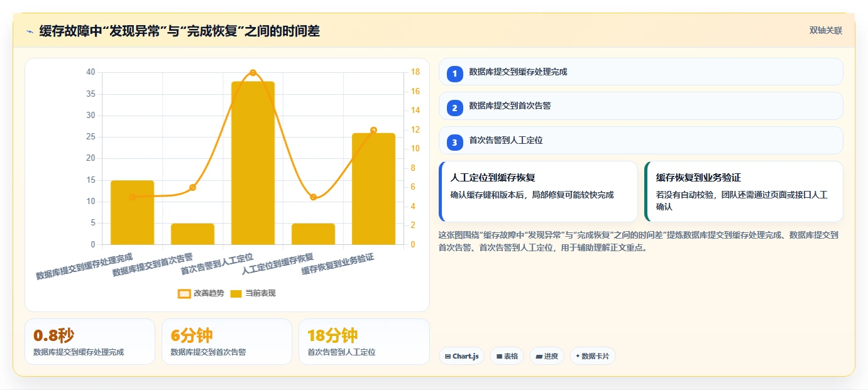
Task: Click the 数据卡片 tag
Action: [592, 356]
